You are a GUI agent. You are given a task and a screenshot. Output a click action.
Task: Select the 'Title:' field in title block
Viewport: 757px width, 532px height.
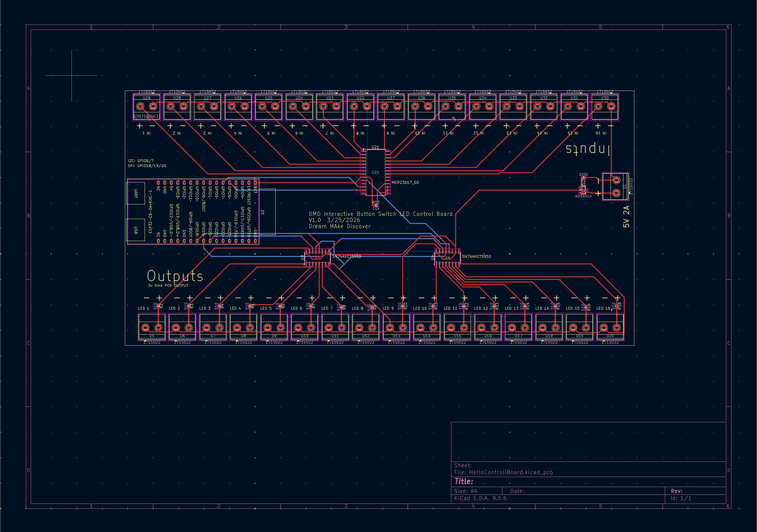tap(464, 481)
